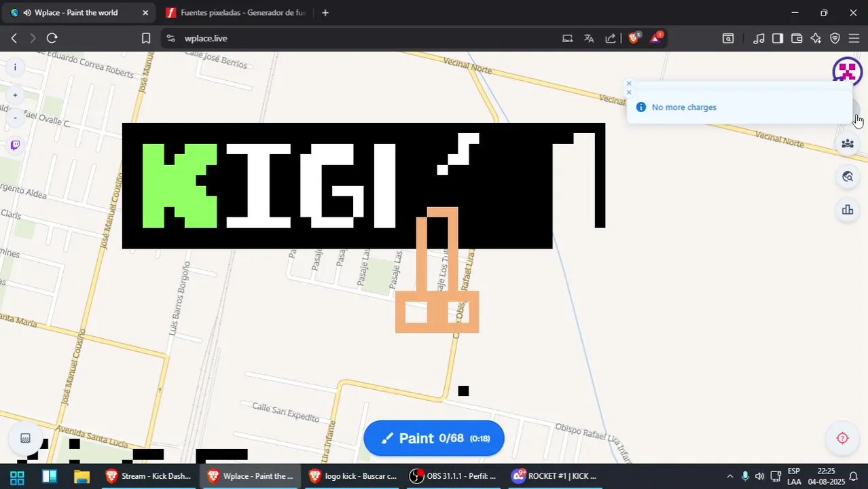Open the Windows notifications bell
This screenshot has height=489, width=868.
click(x=854, y=476)
